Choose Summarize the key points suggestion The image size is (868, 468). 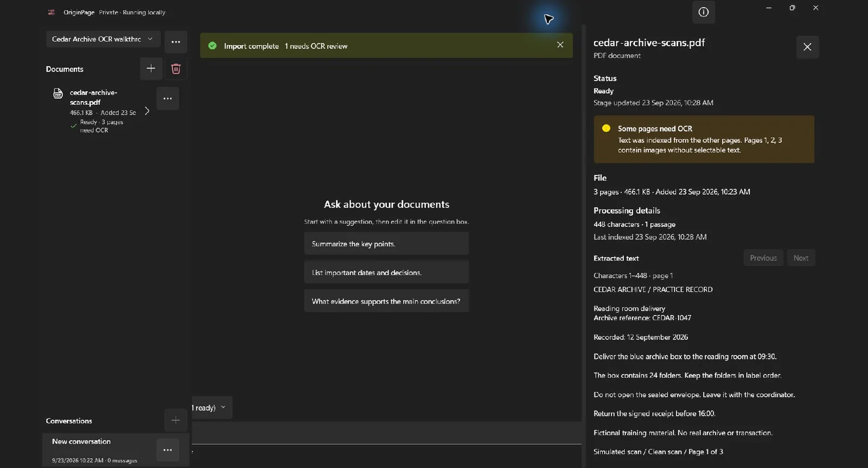point(386,244)
